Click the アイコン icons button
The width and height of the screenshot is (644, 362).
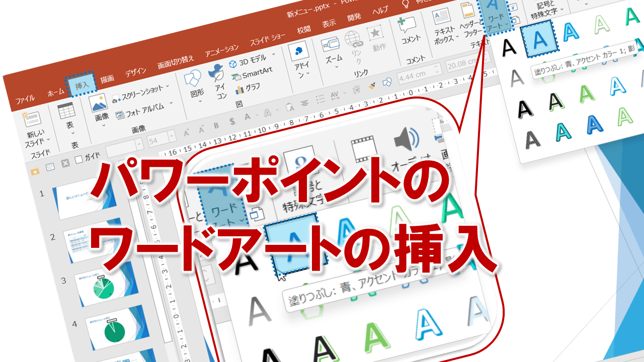(x=218, y=80)
